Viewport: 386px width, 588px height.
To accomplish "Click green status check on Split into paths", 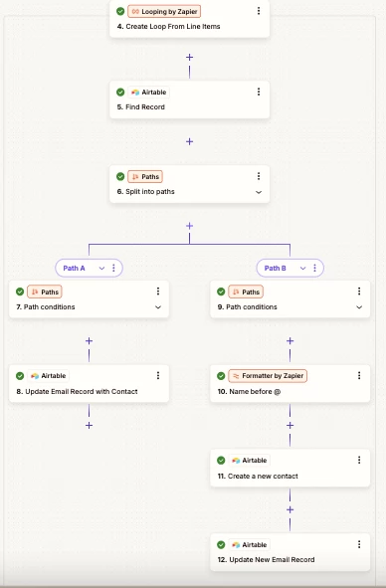I will (x=120, y=177).
